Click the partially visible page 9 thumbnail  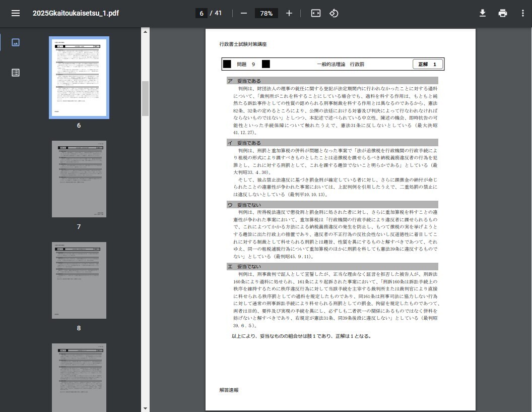coord(79,377)
